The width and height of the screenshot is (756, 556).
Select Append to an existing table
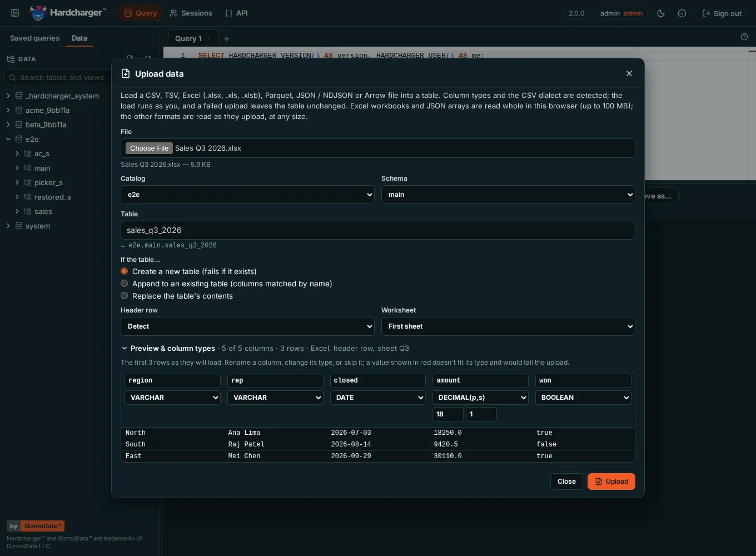click(125, 284)
